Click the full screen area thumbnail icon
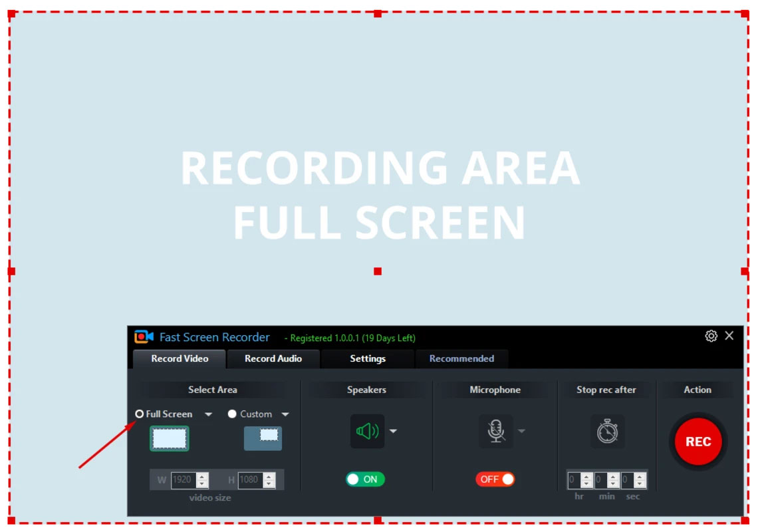 (x=169, y=438)
